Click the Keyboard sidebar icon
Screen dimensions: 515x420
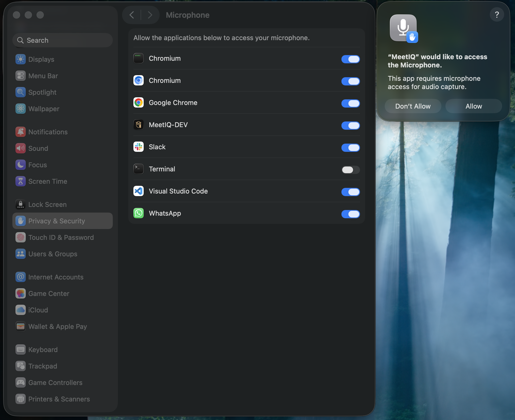pos(21,349)
